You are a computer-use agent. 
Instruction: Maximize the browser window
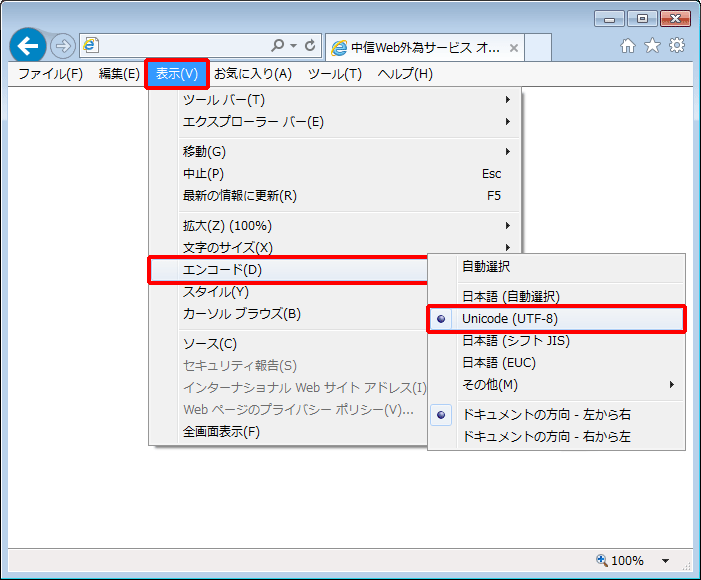pos(642,19)
